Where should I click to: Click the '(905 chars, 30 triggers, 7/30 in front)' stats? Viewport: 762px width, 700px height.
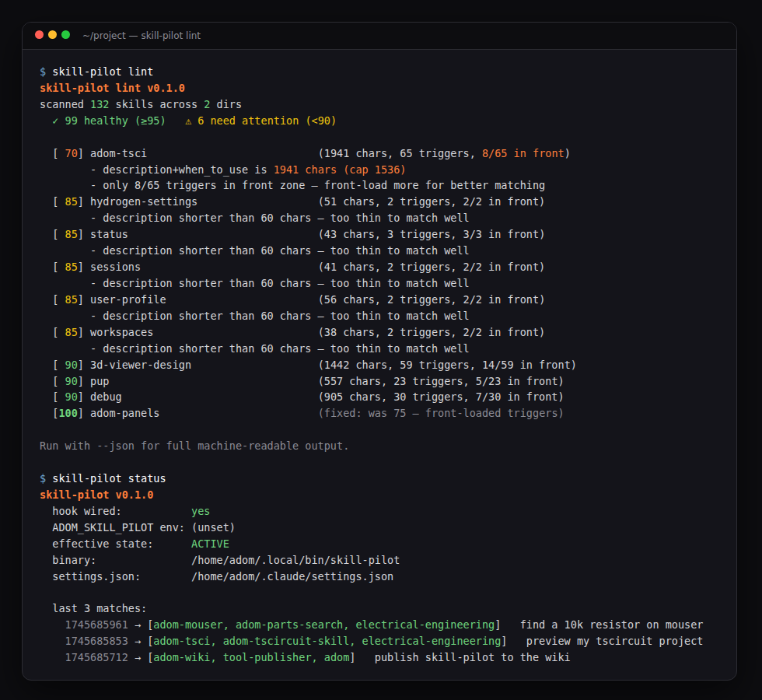441,397
